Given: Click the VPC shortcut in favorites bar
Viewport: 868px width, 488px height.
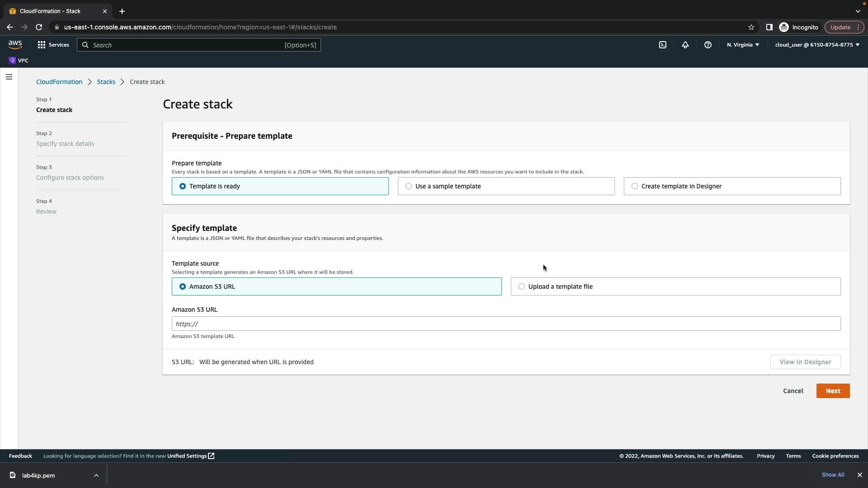Looking at the screenshot, I should (x=19, y=61).
